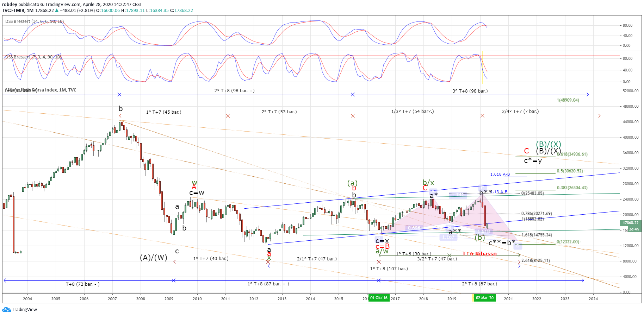Click the Fibonacci level 0(25483.05)
Screen dimensions: 644x316
coord(532,194)
